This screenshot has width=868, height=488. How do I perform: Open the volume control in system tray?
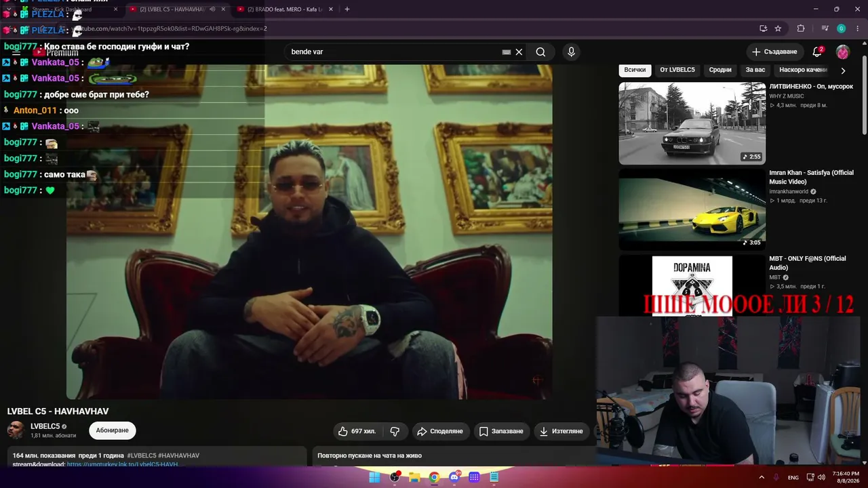(822, 477)
